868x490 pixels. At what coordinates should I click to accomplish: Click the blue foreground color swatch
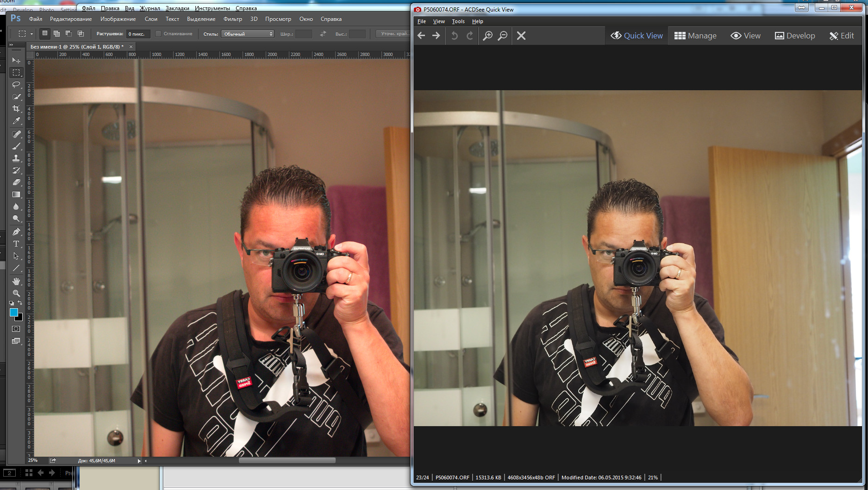coord(14,312)
